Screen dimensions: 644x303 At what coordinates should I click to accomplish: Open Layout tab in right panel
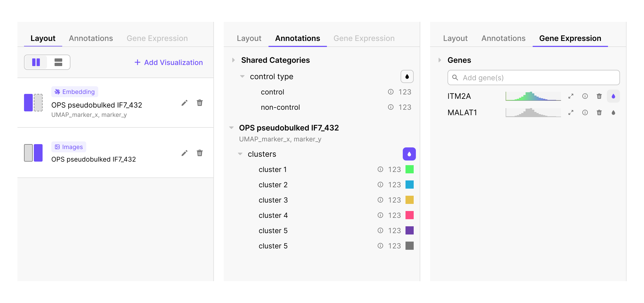click(455, 38)
